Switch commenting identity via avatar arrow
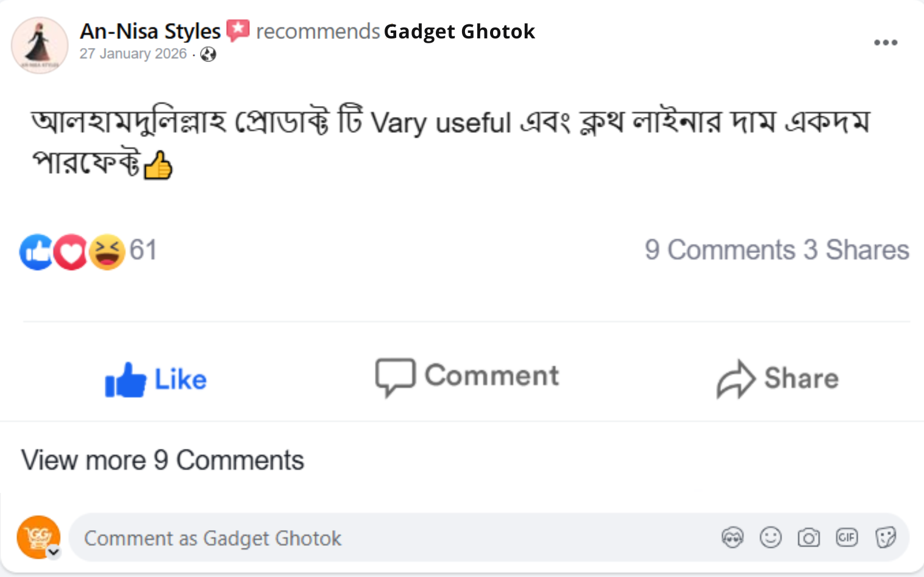Image resolution: width=924 pixels, height=577 pixels. coord(54,552)
